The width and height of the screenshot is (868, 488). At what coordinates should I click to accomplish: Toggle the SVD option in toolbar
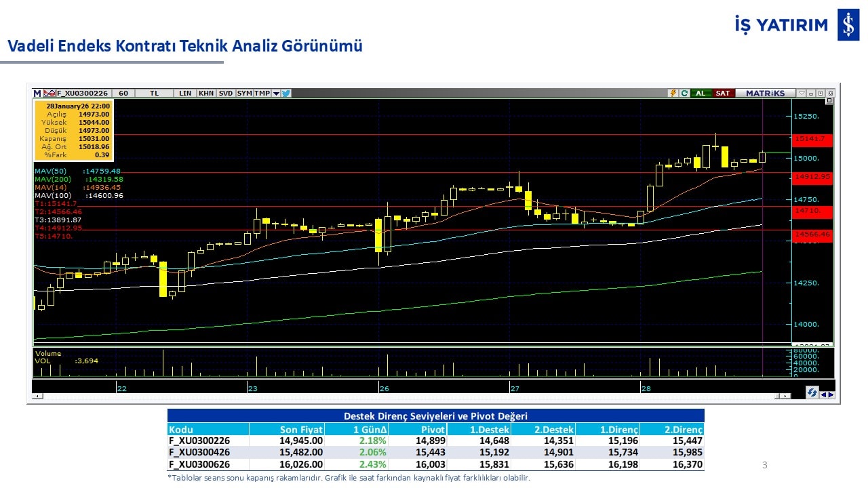point(226,94)
